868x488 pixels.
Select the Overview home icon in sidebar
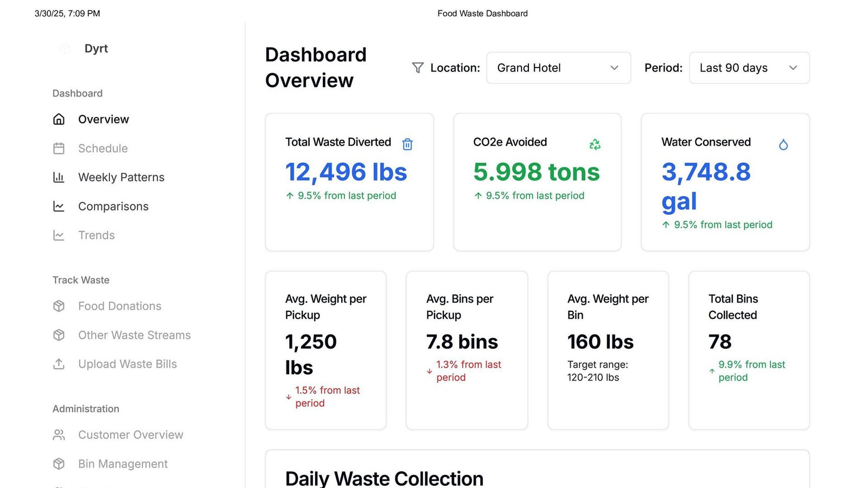click(x=59, y=119)
